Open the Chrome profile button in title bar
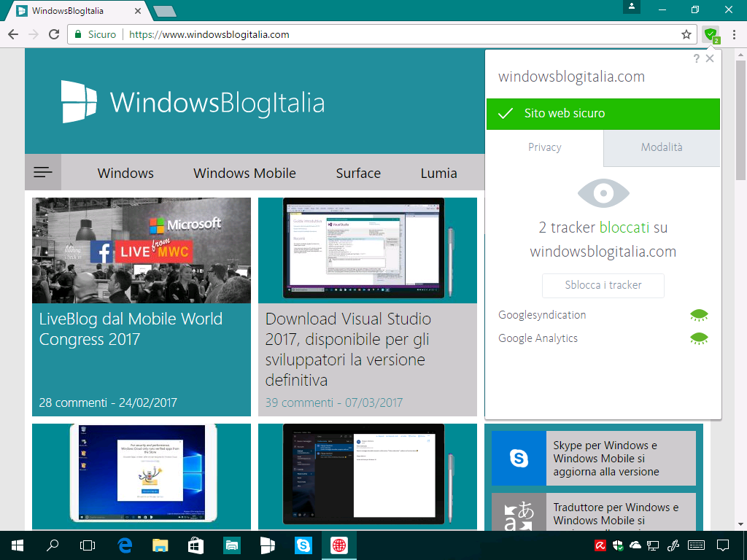This screenshot has width=747, height=560. (x=632, y=7)
